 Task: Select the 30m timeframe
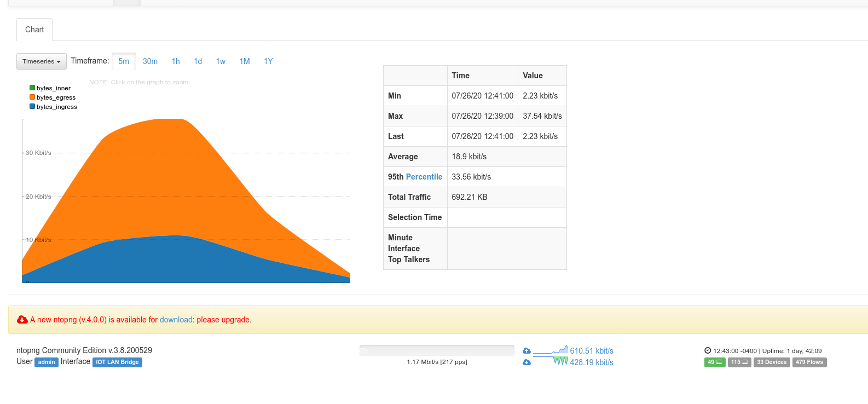coord(150,61)
